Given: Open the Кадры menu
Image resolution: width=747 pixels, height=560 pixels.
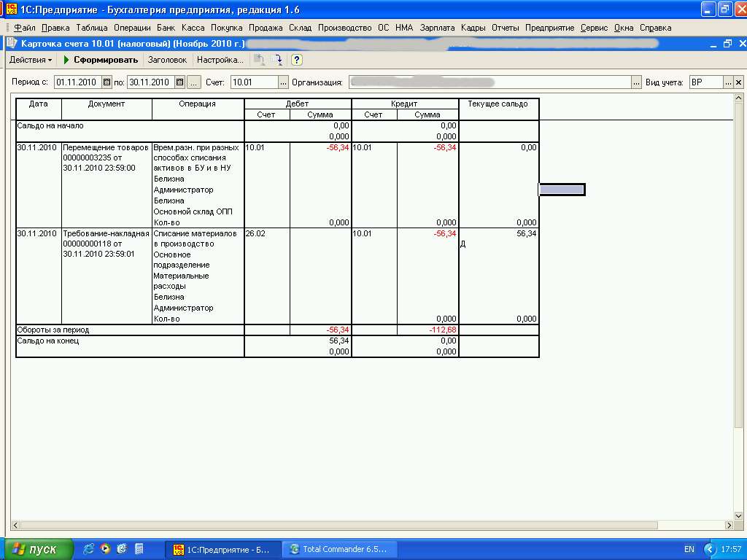Looking at the screenshot, I should [473, 28].
